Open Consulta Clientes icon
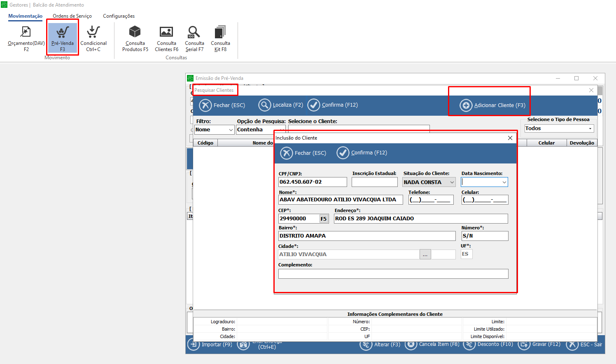The width and height of the screenshot is (616, 364). (166, 32)
